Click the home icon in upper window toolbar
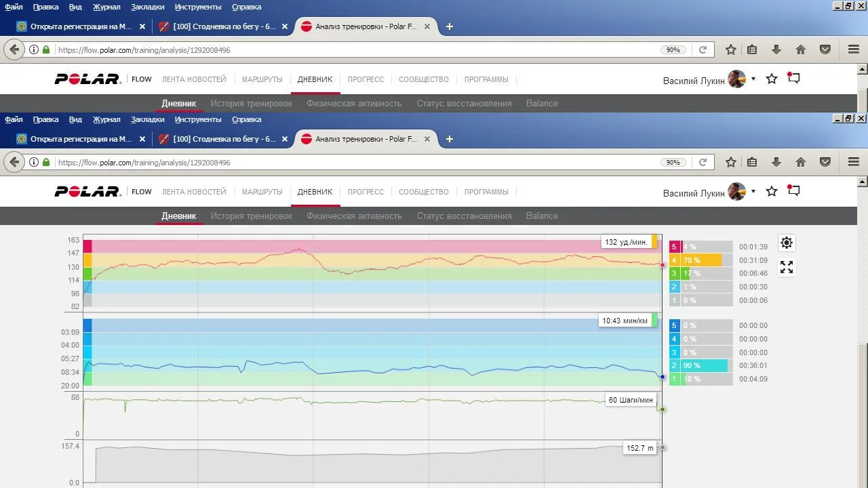The width and height of the screenshot is (868, 488). pyautogui.click(x=801, y=50)
